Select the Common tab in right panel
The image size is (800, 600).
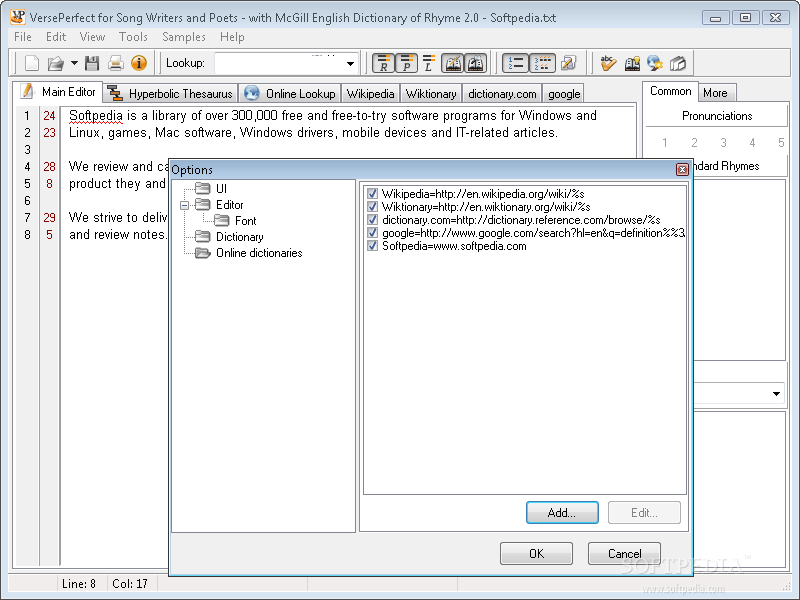[670, 91]
